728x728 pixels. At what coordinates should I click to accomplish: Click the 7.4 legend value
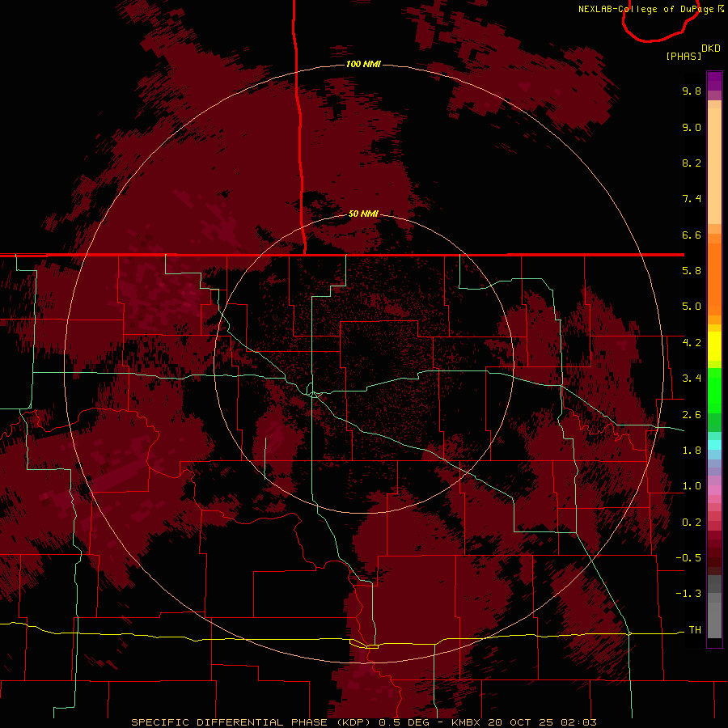coord(692,199)
